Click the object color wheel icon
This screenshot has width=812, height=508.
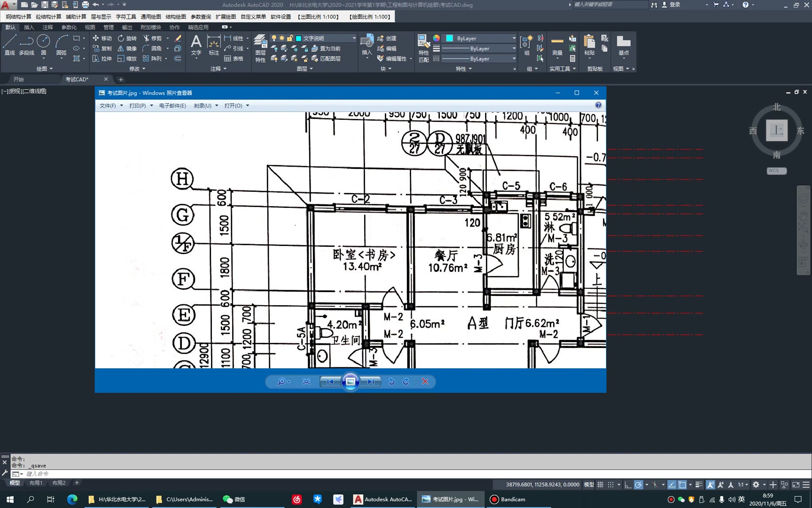[x=436, y=38]
